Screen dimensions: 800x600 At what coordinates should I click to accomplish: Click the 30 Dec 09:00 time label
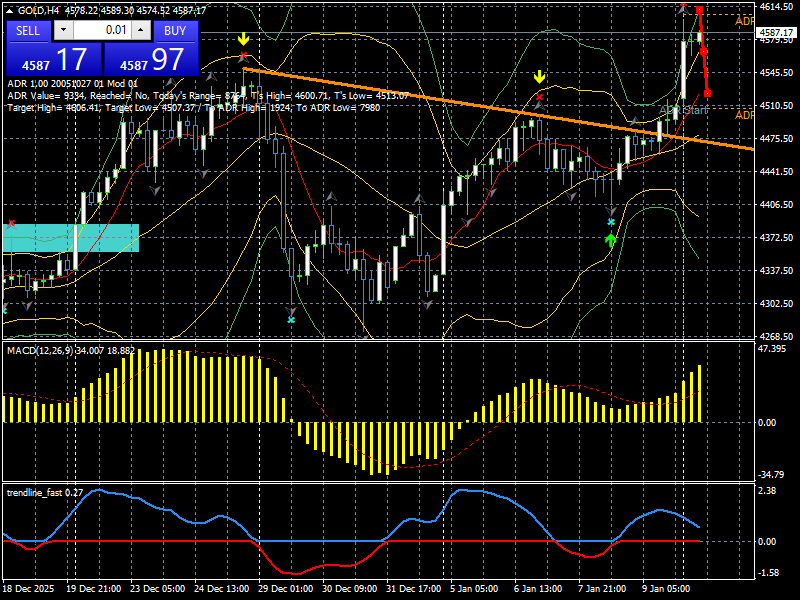350,589
